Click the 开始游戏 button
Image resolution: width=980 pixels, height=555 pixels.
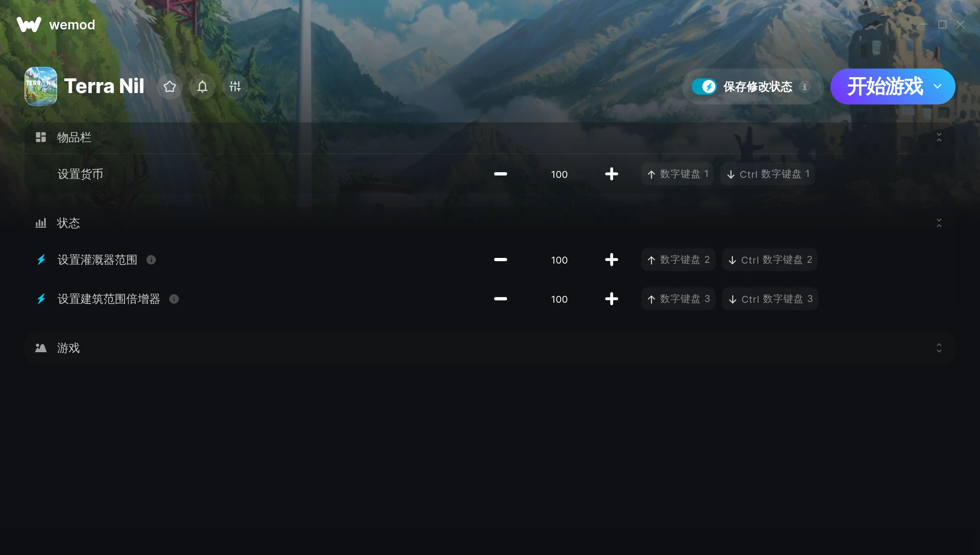(884, 87)
